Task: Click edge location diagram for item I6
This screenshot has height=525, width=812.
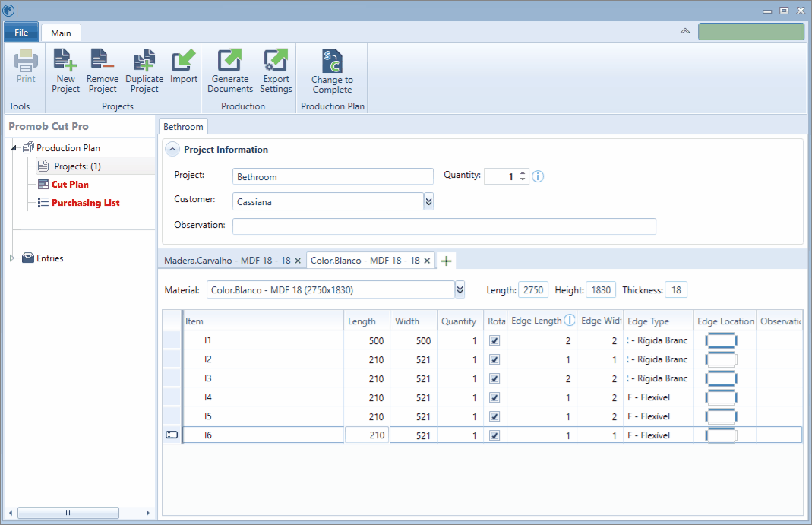Action: coord(721,435)
